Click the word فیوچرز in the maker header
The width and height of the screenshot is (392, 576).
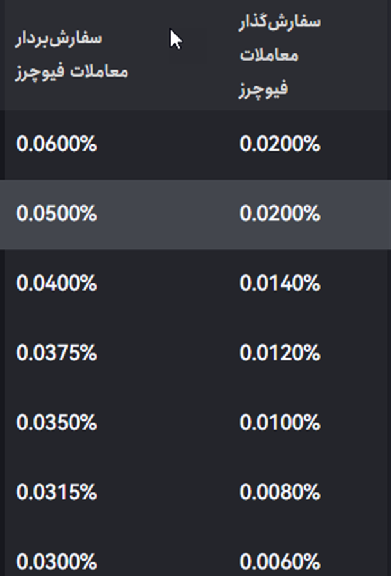coord(261,89)
